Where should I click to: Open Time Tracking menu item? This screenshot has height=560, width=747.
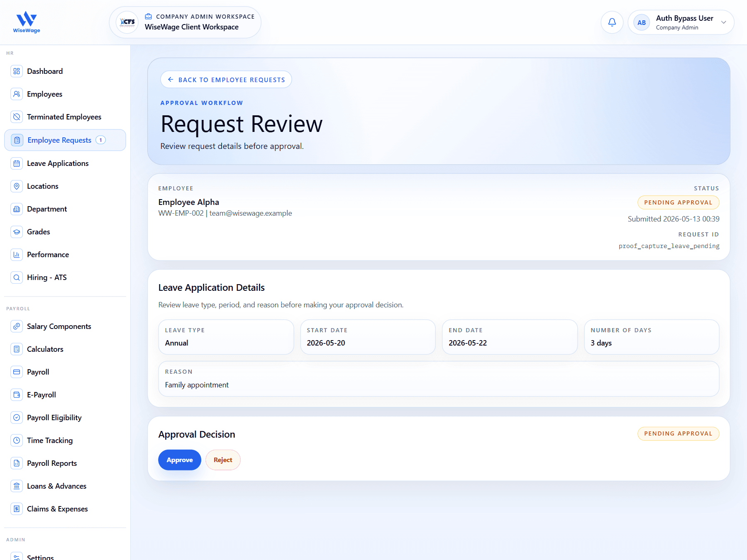click(65, 441)
